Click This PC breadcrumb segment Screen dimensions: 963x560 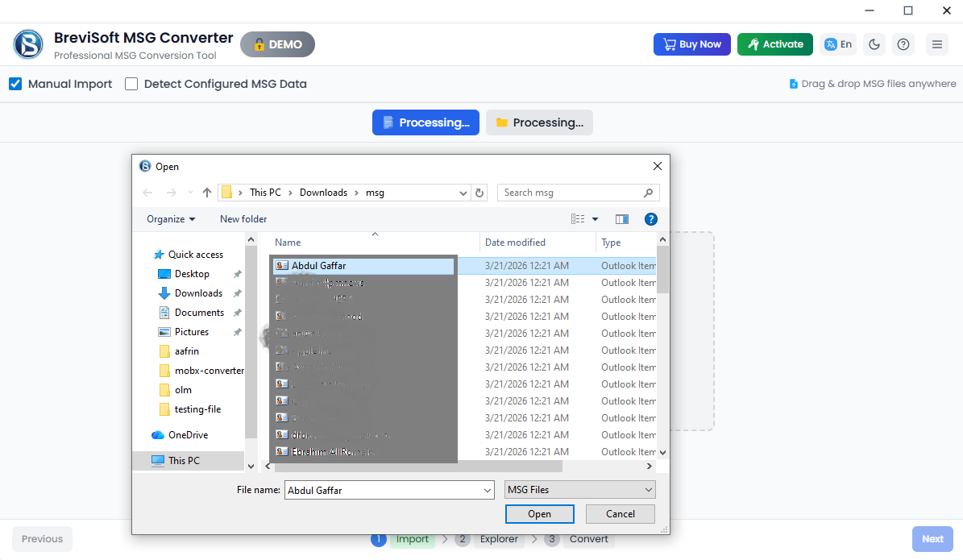(x=265, y=193)
